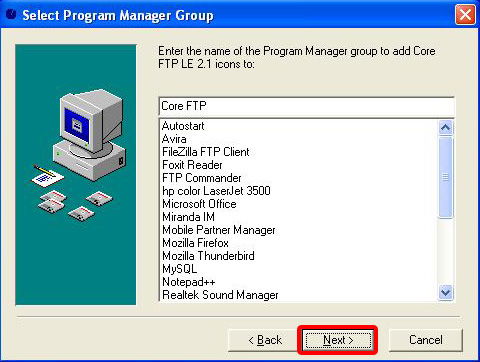Viewport: 480px width, 362px height.
Task: Close the Select Program Manager Group dialog
Action: point(465,15)
